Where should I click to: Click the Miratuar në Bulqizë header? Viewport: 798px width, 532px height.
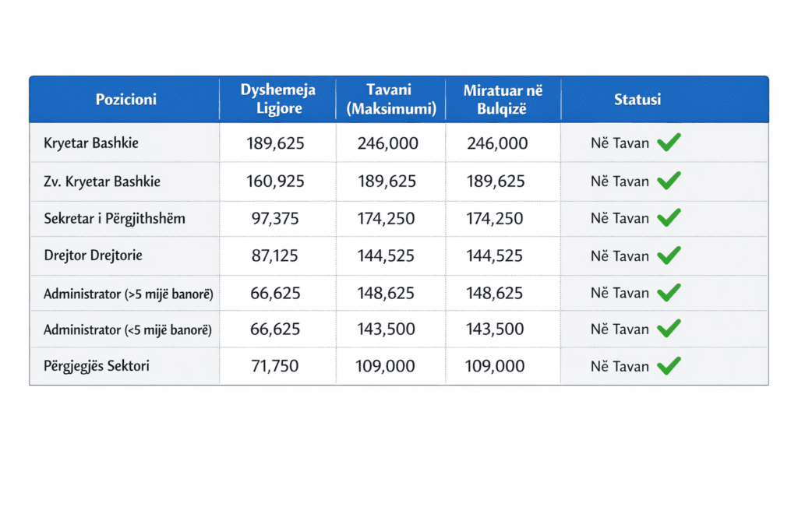(x=503, y=100)
